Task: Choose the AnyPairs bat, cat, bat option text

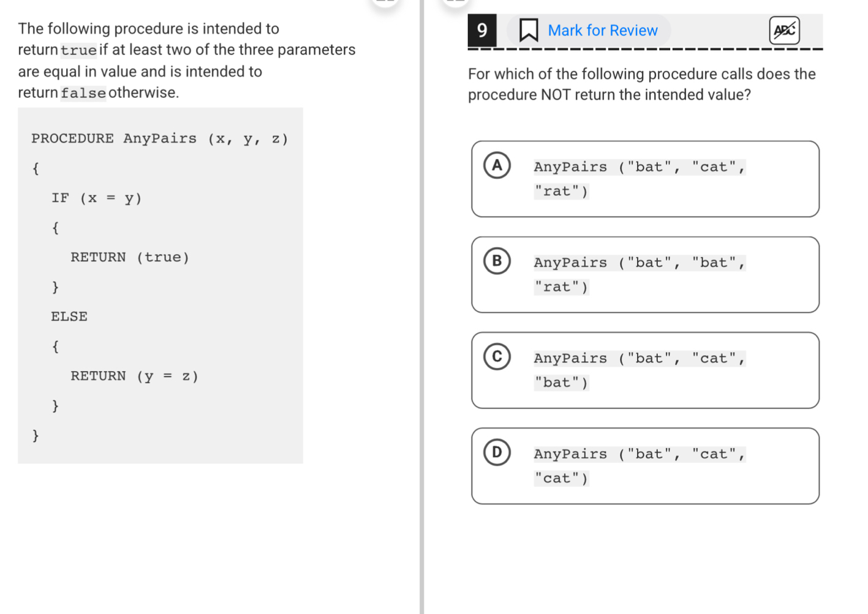Action: point(639,370)
